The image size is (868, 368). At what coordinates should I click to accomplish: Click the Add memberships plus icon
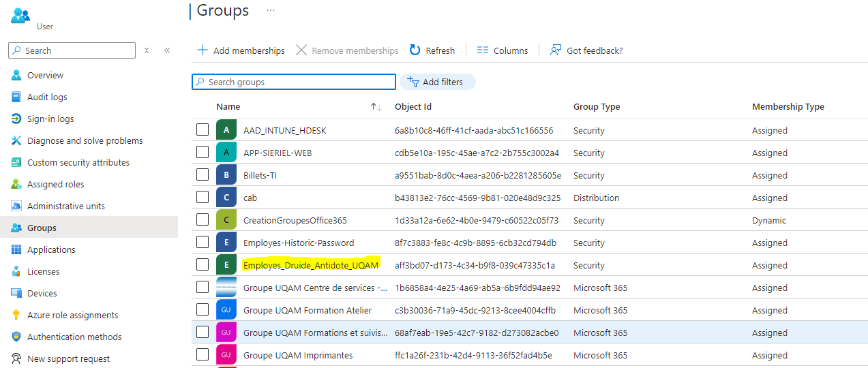tap(203, 50)
